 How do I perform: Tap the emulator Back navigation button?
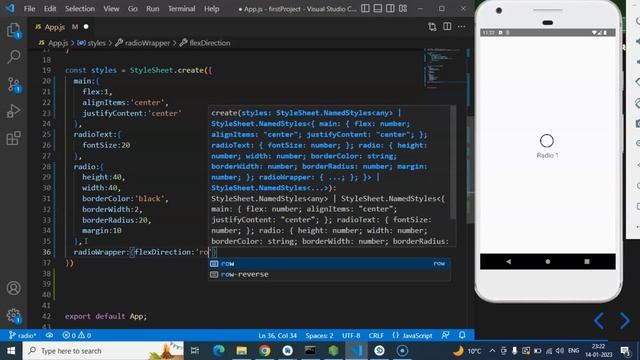tap(508, 262)
